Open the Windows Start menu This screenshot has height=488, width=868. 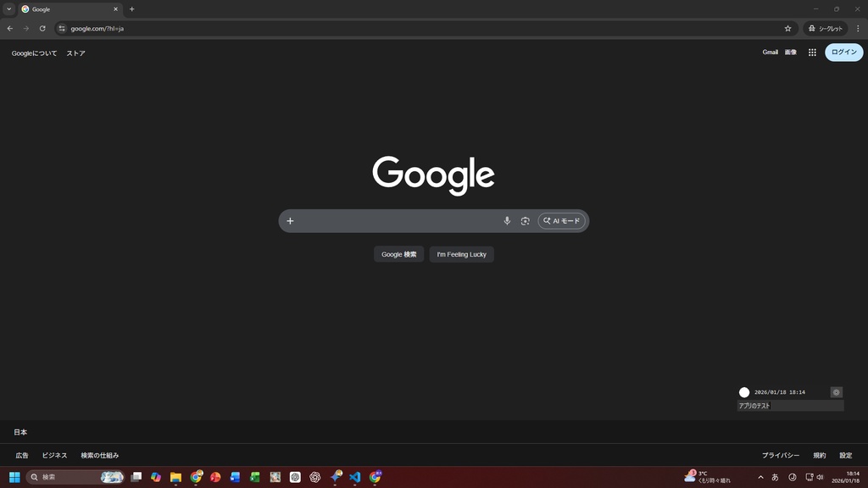click(x=14, y=477)
